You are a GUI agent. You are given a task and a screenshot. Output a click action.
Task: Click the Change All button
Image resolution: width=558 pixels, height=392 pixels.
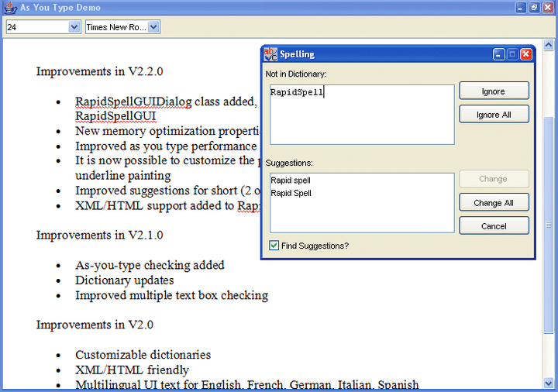pyautogui.click(x=494, y=203)
